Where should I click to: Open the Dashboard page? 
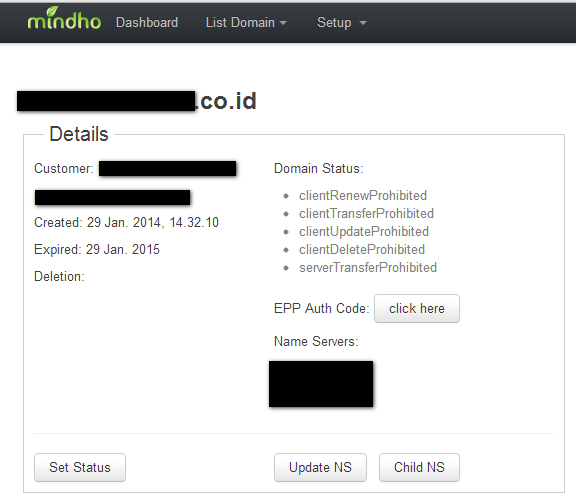pyautogui.click(x=147, y=22)
